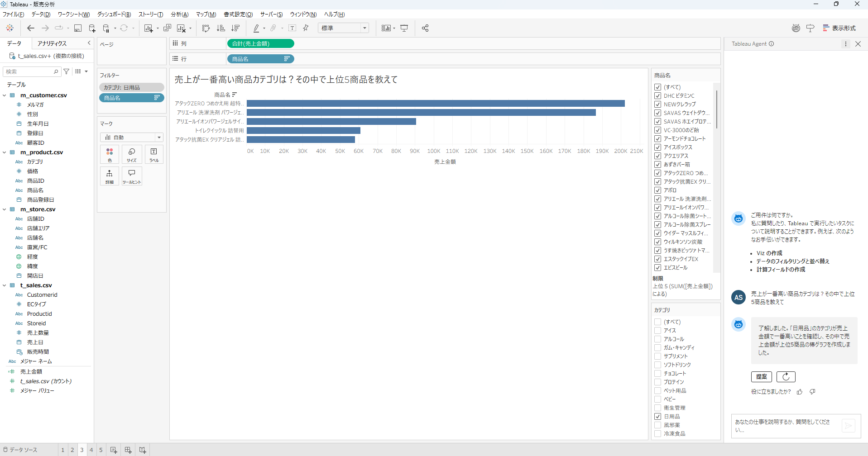Check the プロテイン category checkbox

pyautogui.click(x=658, y=382)
